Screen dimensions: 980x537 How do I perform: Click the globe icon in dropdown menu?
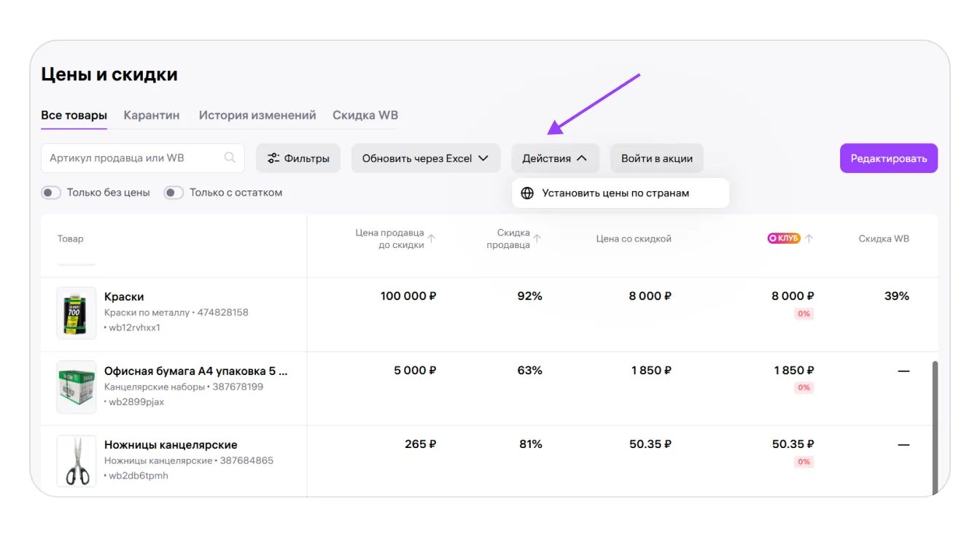click(x=527, y=193)
